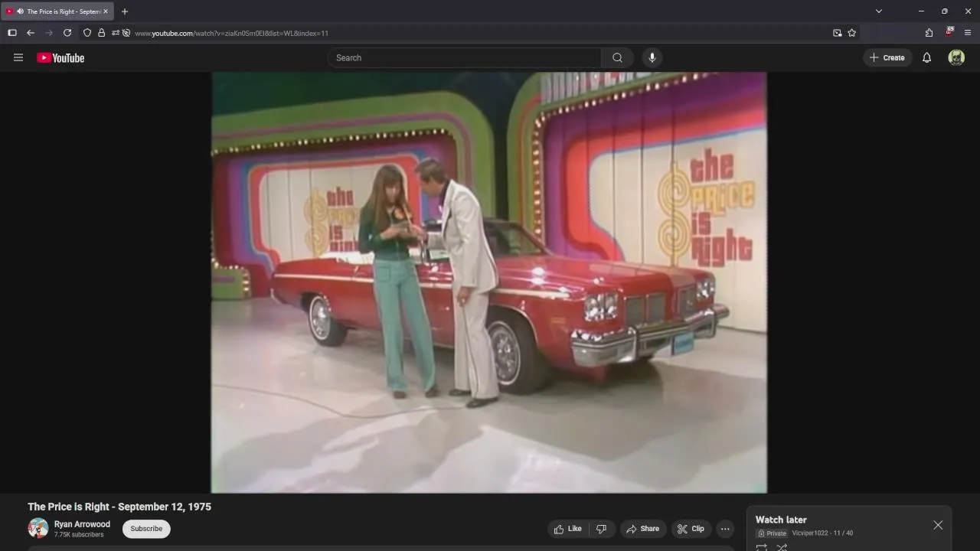Open Ryan Arrowood channel page
Viewport: 980px width, 551px height.
pos(82,524)
